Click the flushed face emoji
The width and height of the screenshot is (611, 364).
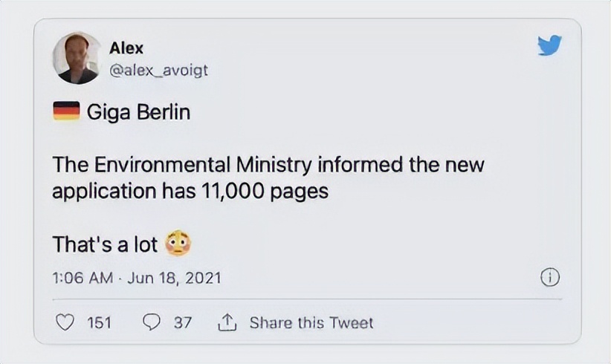click(x=178, y=243)
